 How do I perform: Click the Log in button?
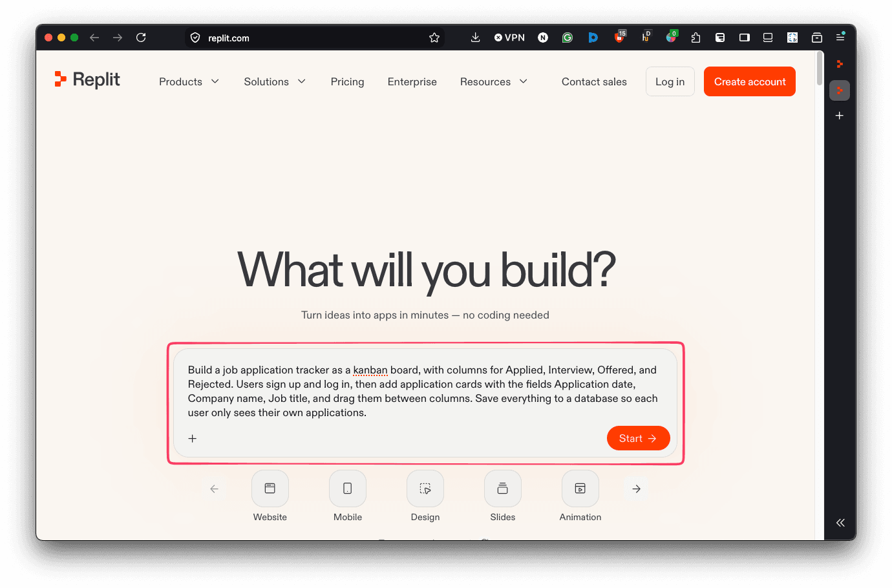pos(670,81)
